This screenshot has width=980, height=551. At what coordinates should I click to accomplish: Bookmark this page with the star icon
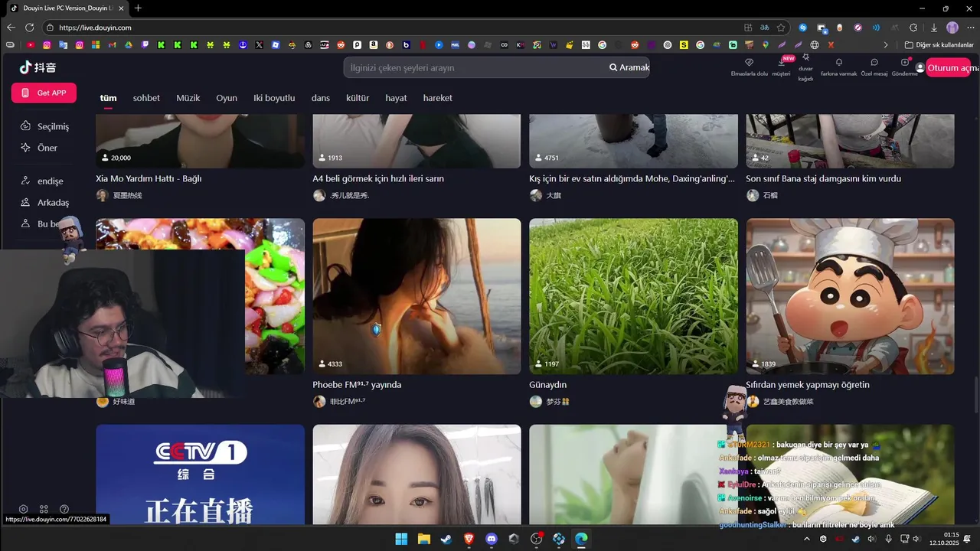pos(781,28)
